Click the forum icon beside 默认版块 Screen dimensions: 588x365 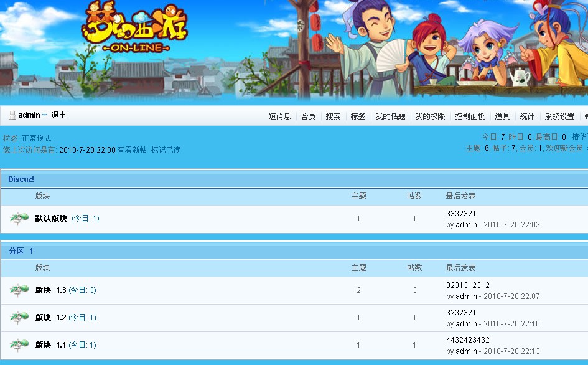click(x=19, y=218)
